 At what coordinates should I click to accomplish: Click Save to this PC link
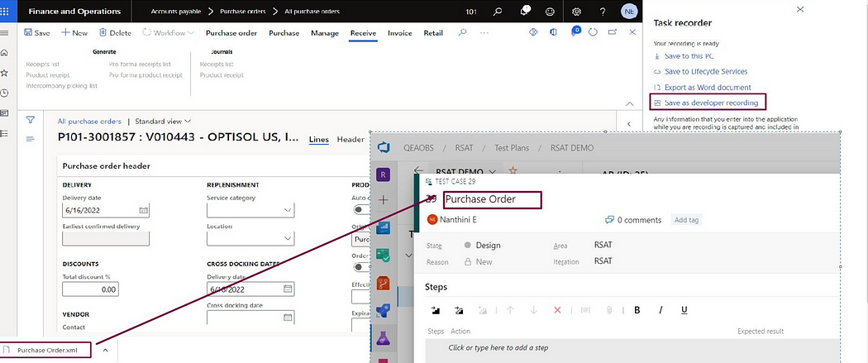click(x=689, y=56)
